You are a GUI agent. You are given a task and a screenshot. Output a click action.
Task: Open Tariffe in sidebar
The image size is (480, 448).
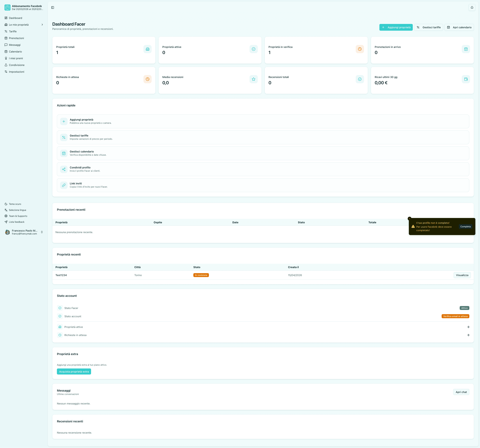click(24, 31)
